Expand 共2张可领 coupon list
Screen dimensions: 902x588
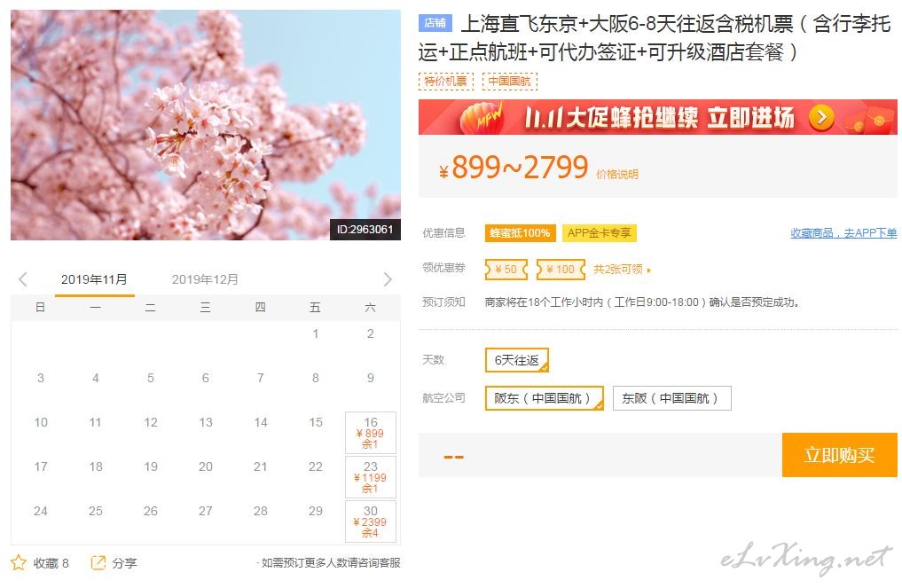point(622,269)
